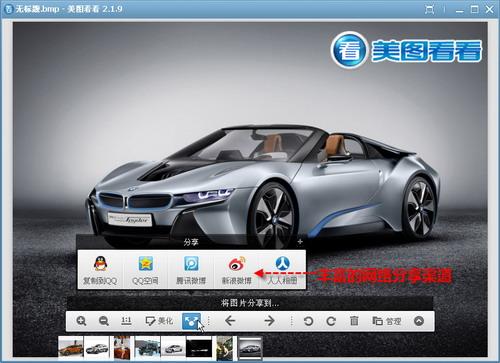The width and height of the screenshot is (500, 363).
Task: Zoom out with the magnifier minus icon
Action: point(104,321)
